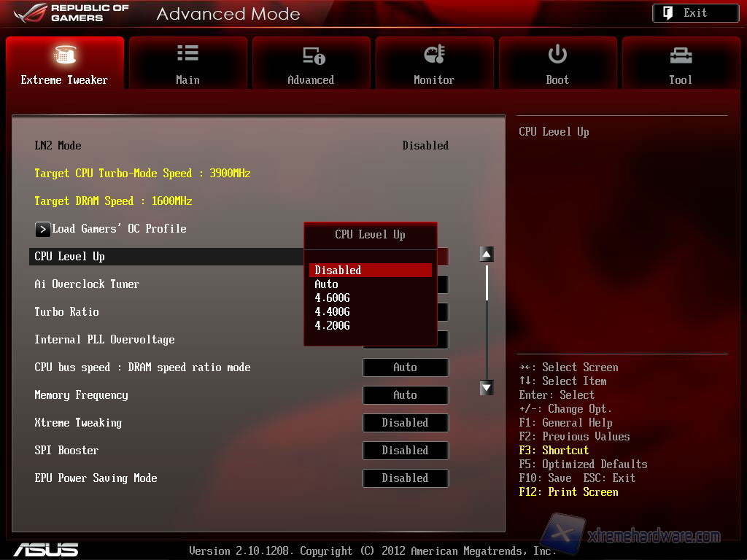Click the Tool tab toolbox icon
Image resolution: width=747 pixels, height=560 pixels.
point(680,55)
